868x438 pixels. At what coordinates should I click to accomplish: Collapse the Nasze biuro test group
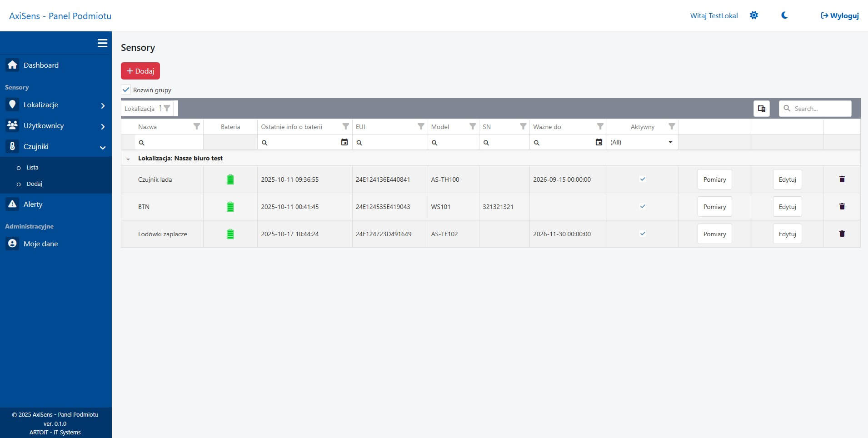tap(128, 159)
